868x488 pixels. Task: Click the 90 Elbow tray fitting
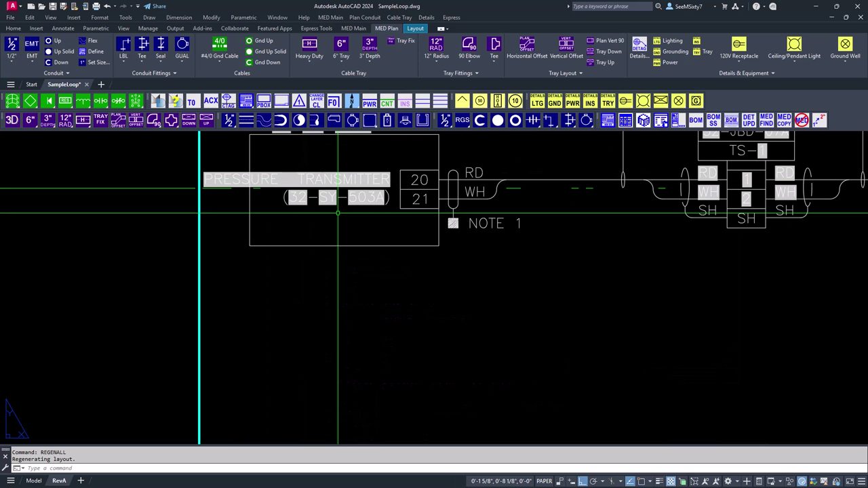click(x=469, y=48)
